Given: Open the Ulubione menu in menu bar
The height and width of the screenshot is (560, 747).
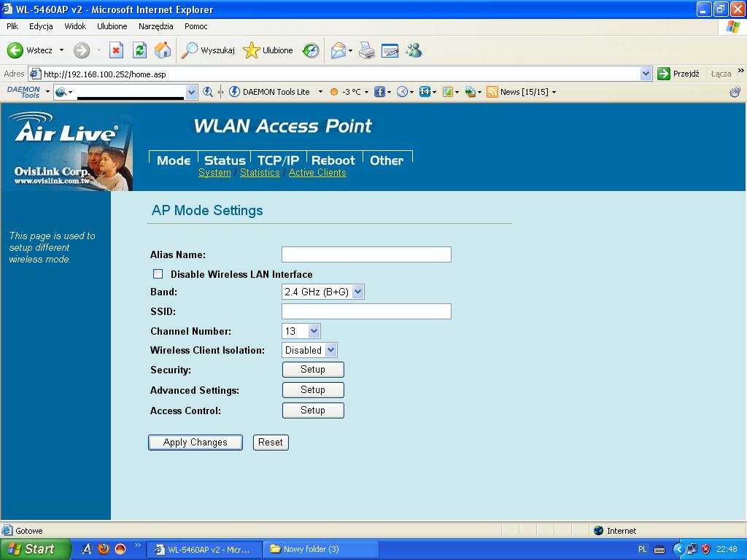Looking at the screenshot, I should pyautogui.click(x=112, y=26).
